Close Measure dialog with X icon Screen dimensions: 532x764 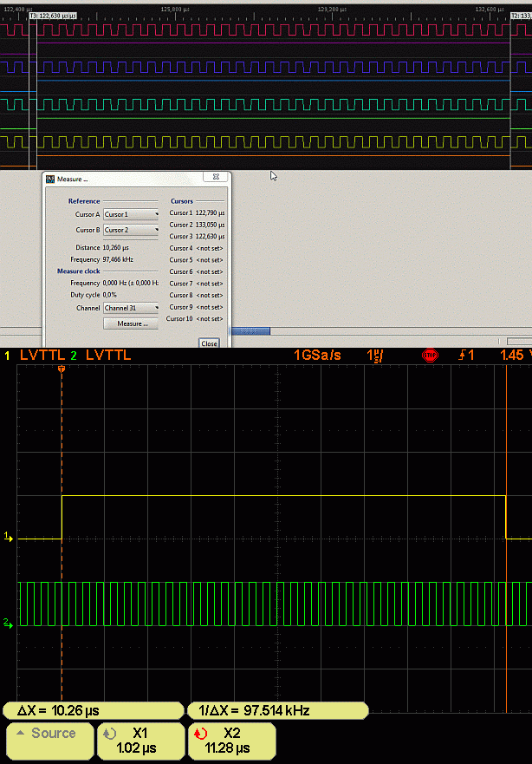[215, 178]
